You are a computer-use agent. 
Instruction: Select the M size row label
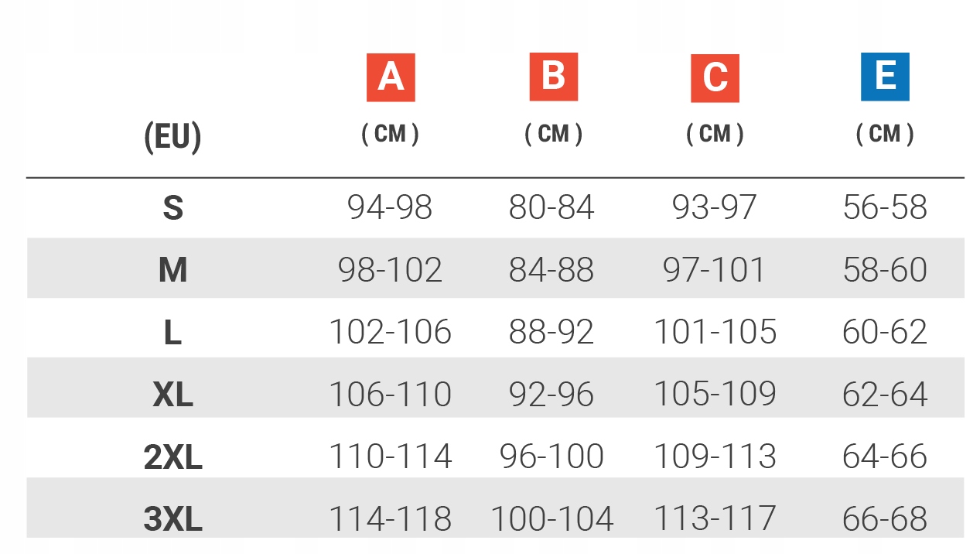(x=172, y=270)
